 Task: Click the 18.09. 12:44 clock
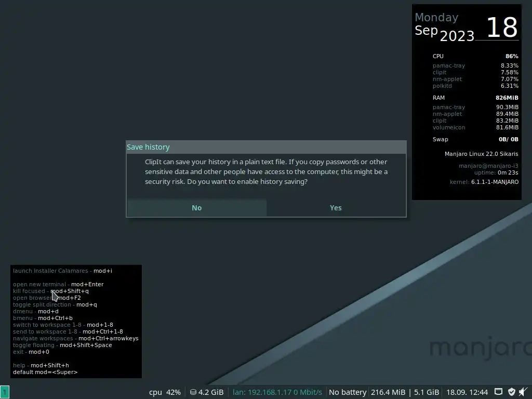pos(467,392)
